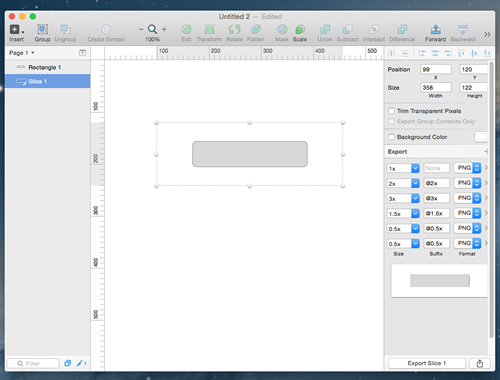Apply the Difference boolean operation

(x=402, y=29)
